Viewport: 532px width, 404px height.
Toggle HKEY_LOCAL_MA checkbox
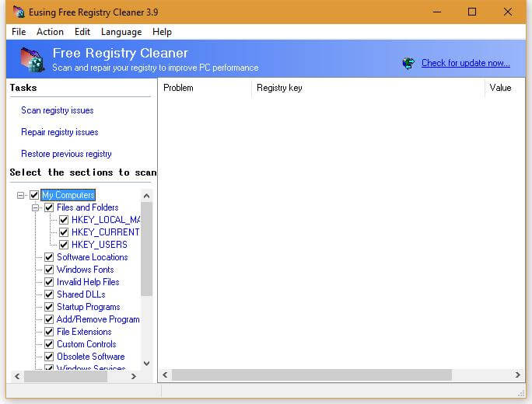[x=64, y=220]
